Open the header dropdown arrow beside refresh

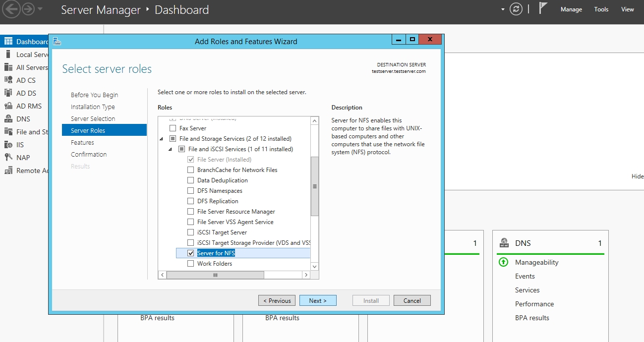[503, 9]
